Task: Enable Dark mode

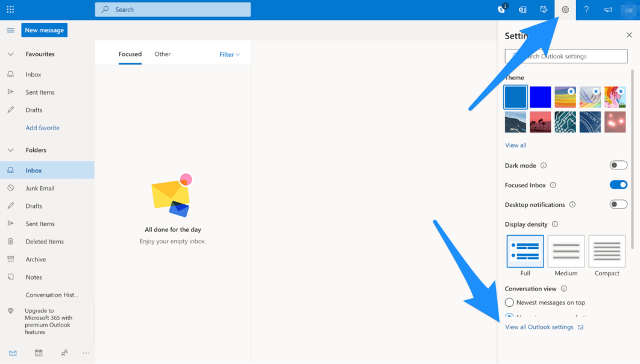Action: coord(618,165)
